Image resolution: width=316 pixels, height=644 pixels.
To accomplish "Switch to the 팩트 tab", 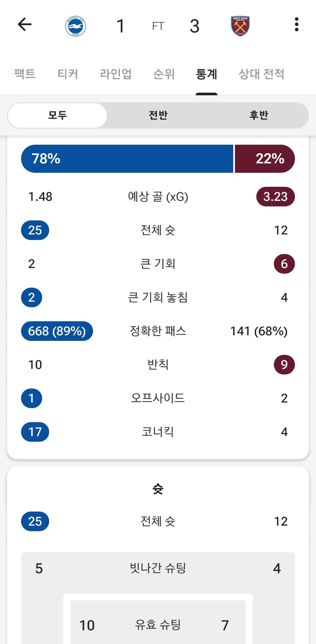I will coord(25,74).
